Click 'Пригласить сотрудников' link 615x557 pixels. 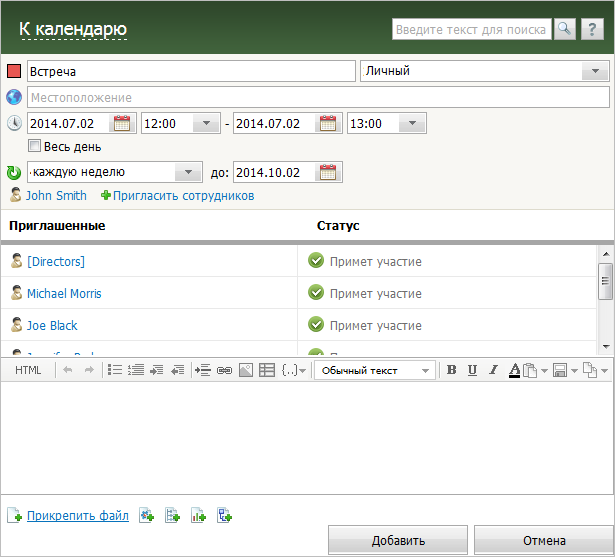184,195
